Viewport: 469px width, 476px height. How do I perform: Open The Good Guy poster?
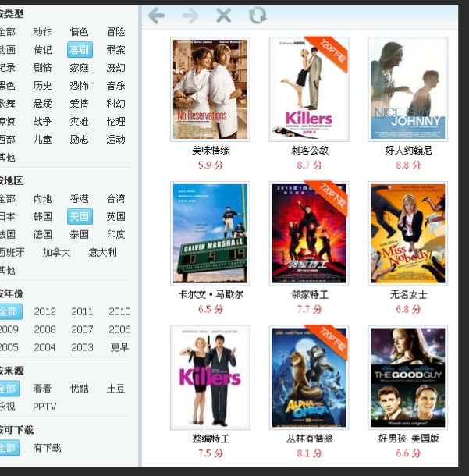pyautogui.click(x=408, y=378)
